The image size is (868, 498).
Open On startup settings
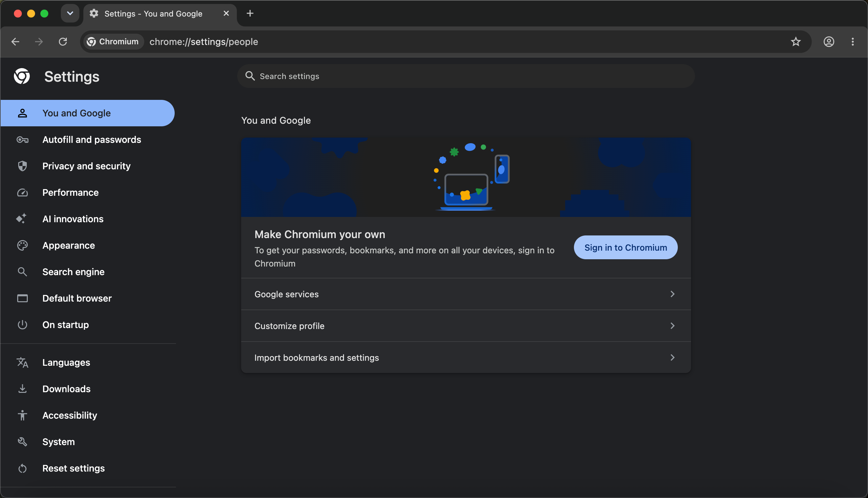coord(88,325)
